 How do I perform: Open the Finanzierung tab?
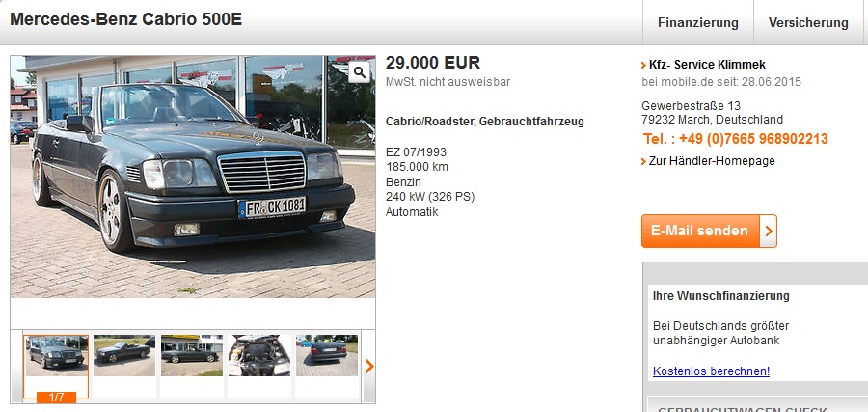[x=698, y=23]
